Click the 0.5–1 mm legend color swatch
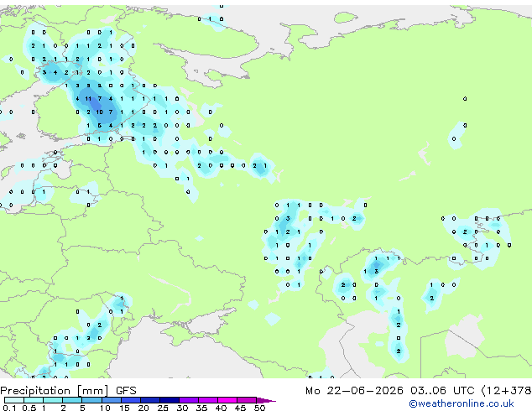The height and width of the screenshot is (411, 532). (x=34, y=400)
